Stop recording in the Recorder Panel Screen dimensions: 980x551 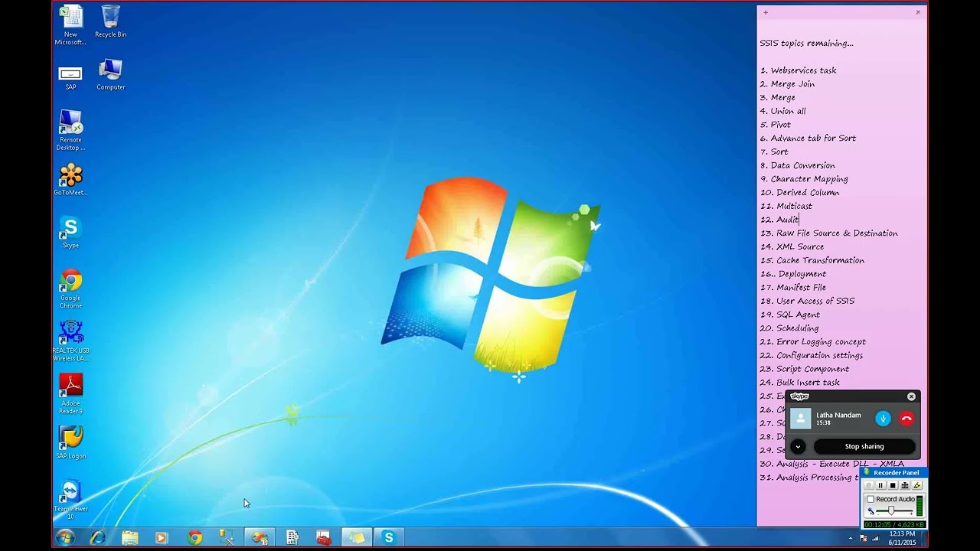pos(893,485)
